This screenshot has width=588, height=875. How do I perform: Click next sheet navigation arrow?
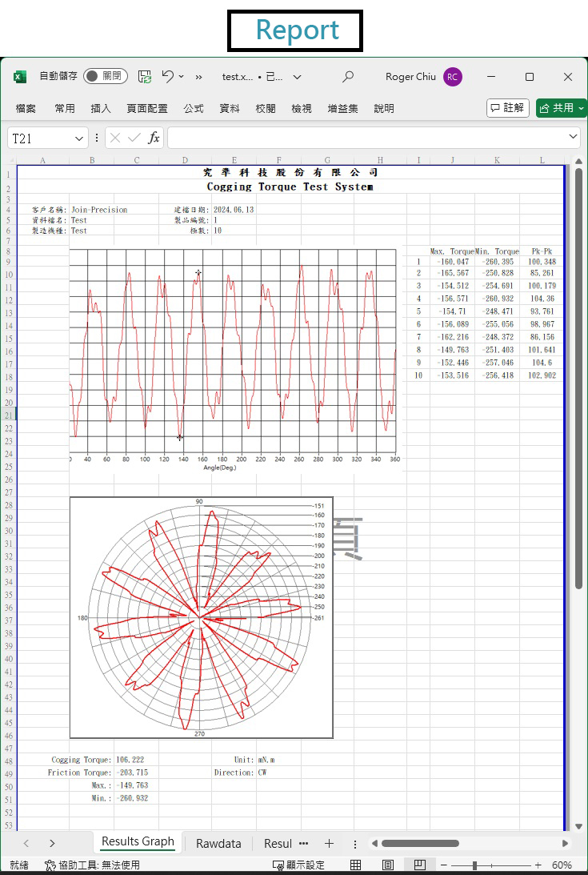[52, 843]
